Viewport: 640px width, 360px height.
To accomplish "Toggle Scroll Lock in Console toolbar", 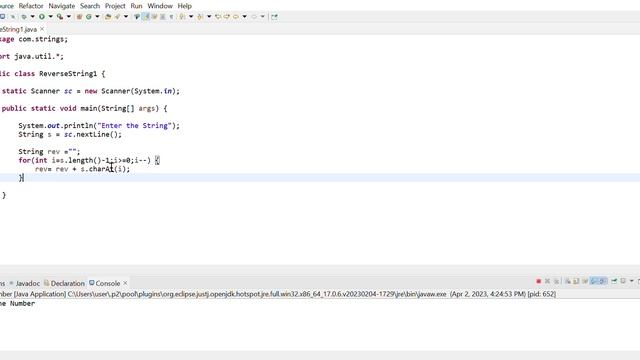I will tap(576, 281).
